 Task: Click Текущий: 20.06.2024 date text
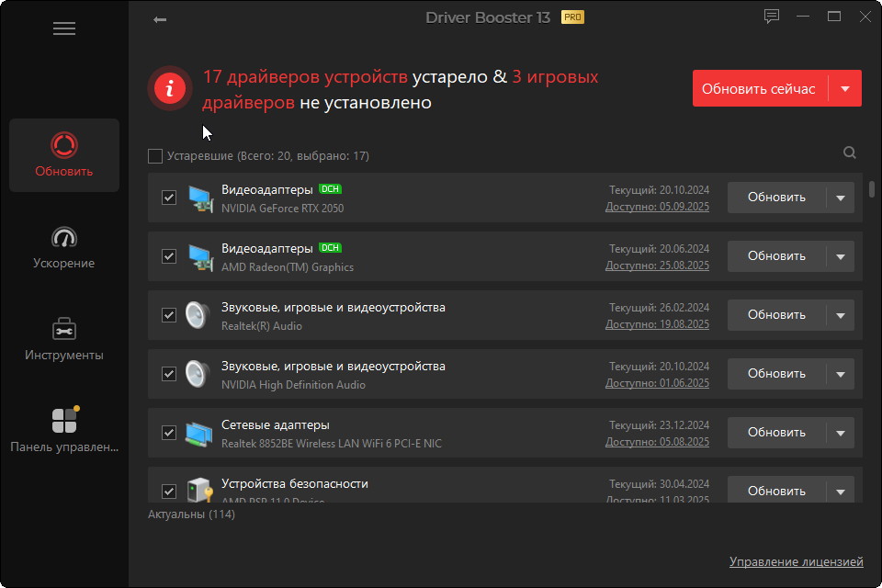pyautogui.click(x=660, y=249)
